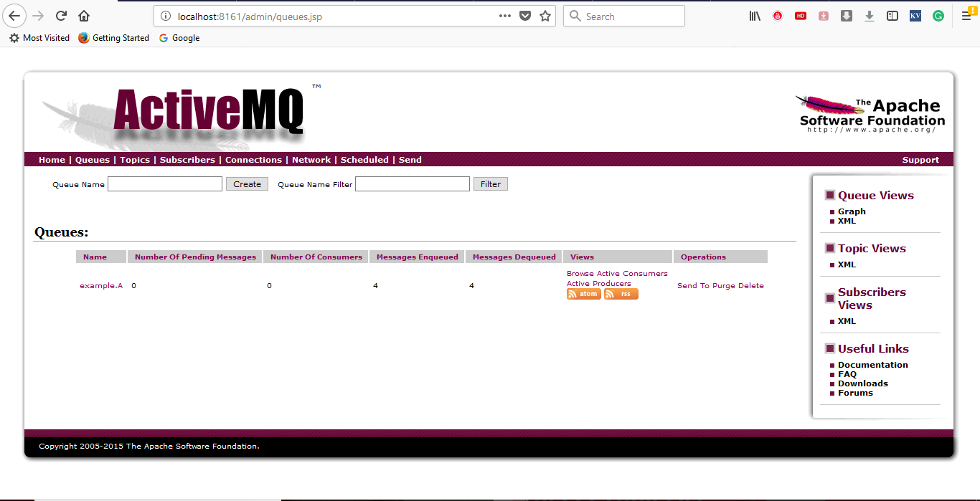Focus the Queue Name Filter field
Image resolution: width=980 pixels, height=501 pixels.
(x=413, y=184)
